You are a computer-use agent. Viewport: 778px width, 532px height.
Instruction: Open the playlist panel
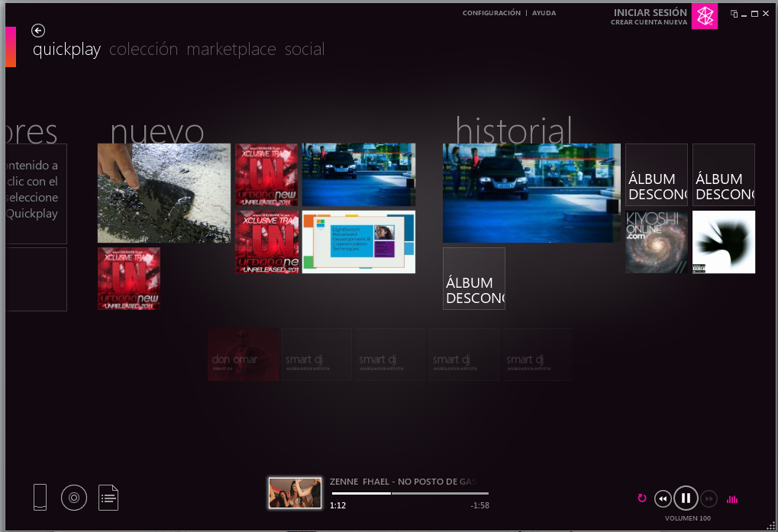(x=108, y=497)
